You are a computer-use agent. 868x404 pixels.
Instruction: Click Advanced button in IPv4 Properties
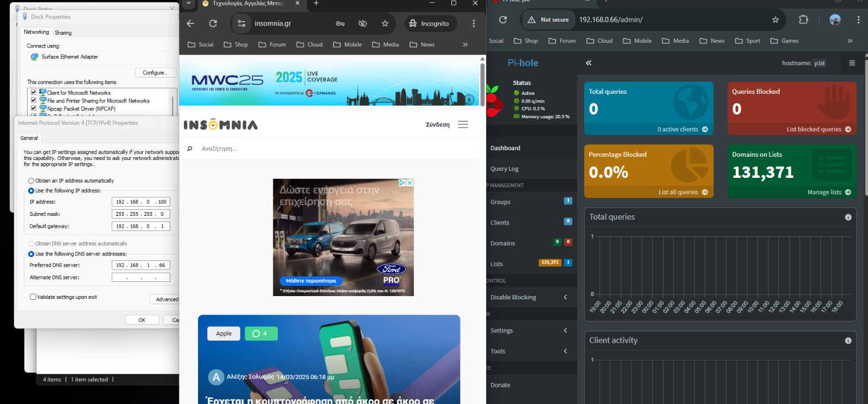[x=165, y=299]
